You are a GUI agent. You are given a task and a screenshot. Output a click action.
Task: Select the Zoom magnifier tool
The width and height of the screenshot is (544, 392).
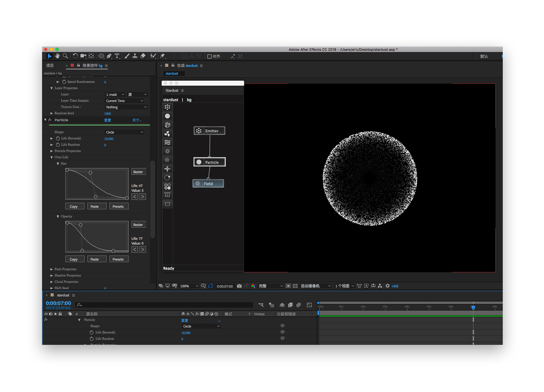coord(65,56)
